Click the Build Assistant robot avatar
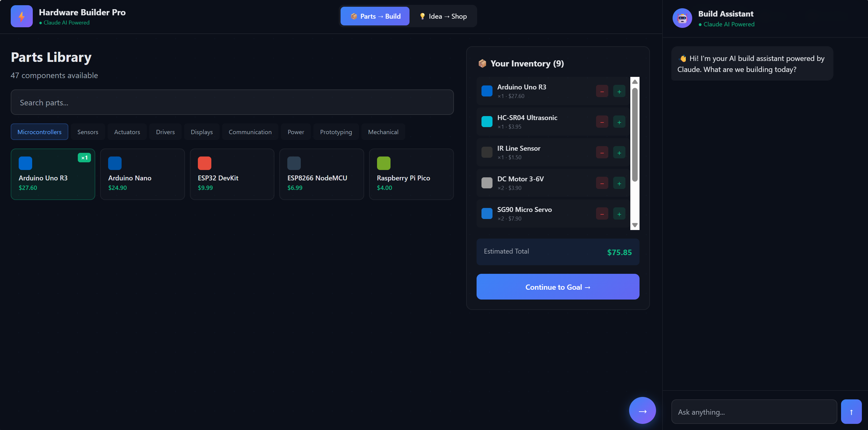The height and width of the screenshot is (430, 868). 682,18
